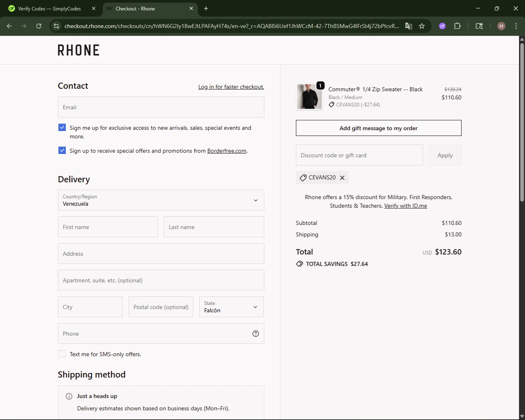The height and width of the screenshot is (420, 525).
Task: Enable Text me for SMS-only offers
Action: [x=62, y=354]
